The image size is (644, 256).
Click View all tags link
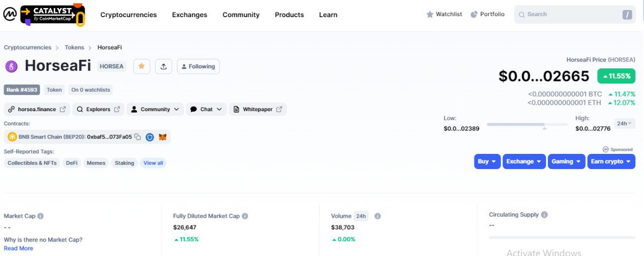pyautogui.click(x=153, y=163)
